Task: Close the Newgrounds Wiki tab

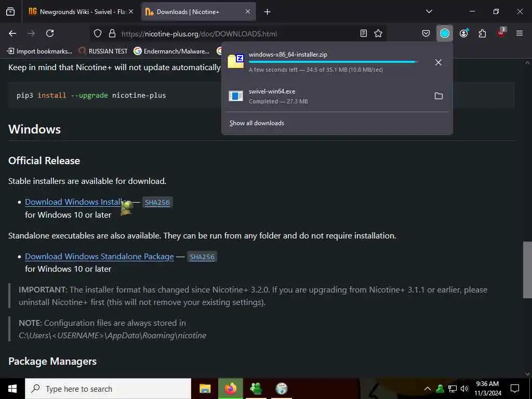Action: click(131, 12)
